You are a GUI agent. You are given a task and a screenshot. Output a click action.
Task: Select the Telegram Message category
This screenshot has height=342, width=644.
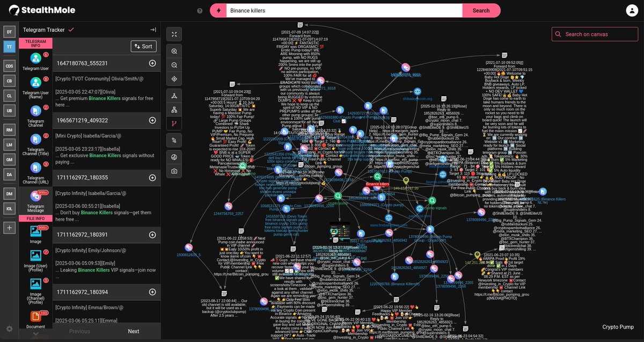click(x=36, y=202)
